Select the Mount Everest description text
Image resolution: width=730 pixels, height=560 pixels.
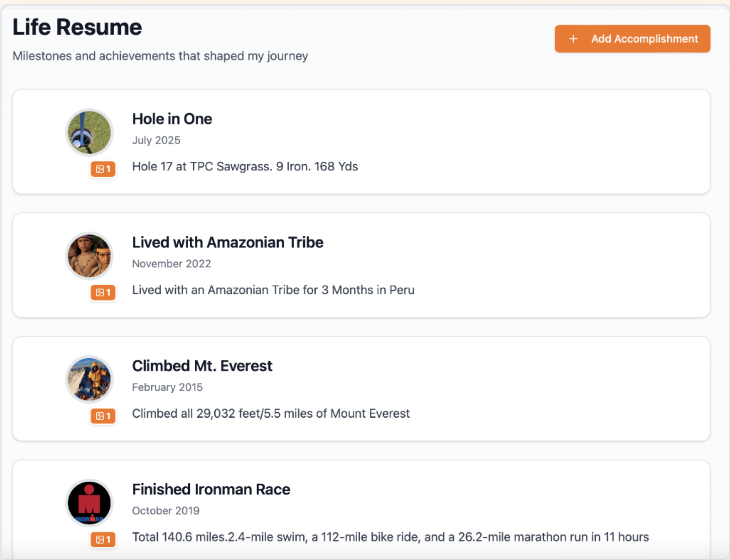(271, 413)
